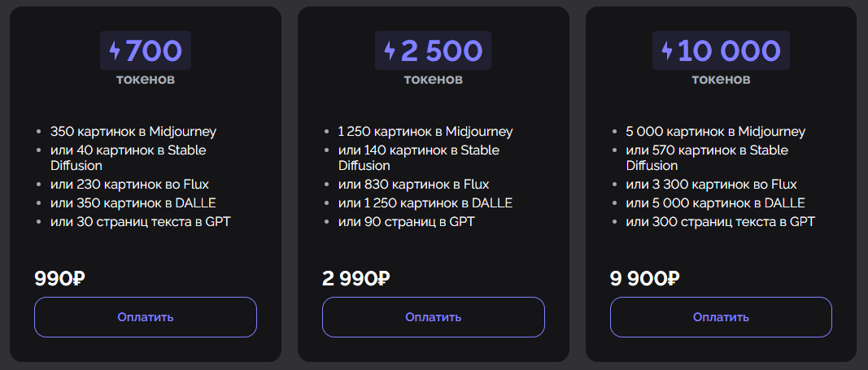Pay for the 990₽ token package
The image size is (868, 370).
coord(146,317)
